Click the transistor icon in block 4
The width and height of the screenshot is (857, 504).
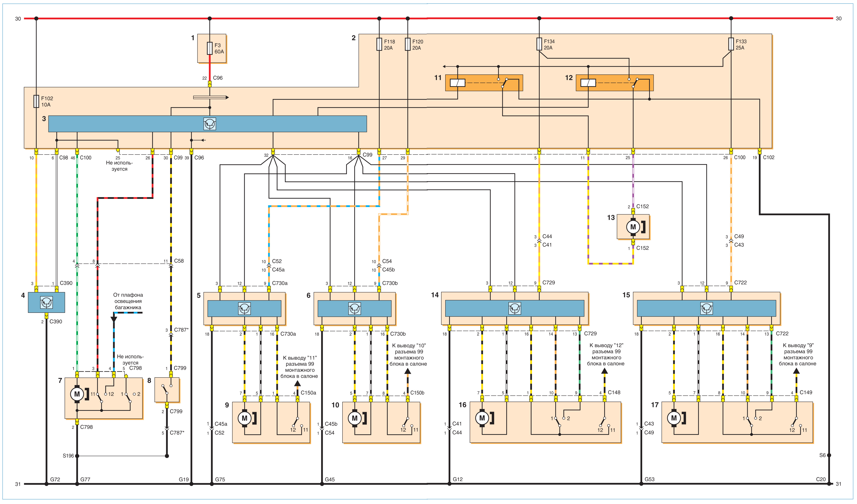coord(46,302)
